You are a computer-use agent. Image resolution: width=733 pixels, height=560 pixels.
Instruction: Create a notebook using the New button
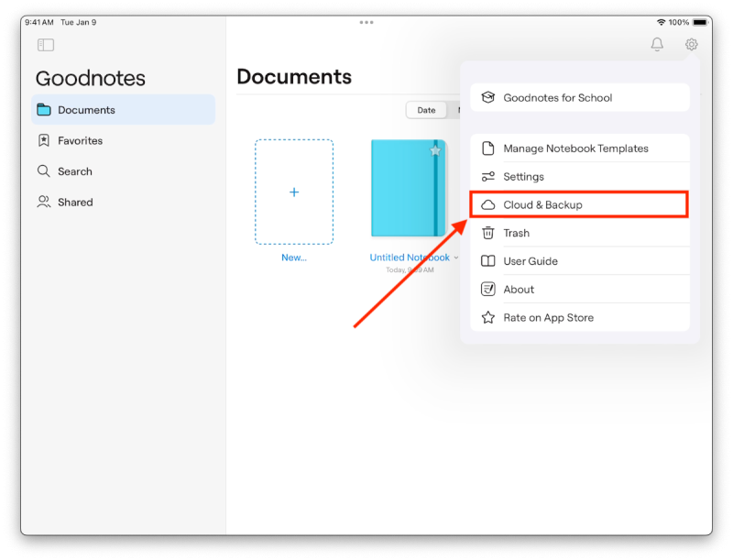294,192
